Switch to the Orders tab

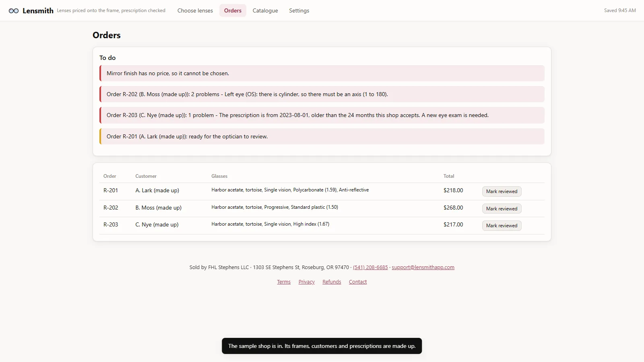[x=233, y=10]
